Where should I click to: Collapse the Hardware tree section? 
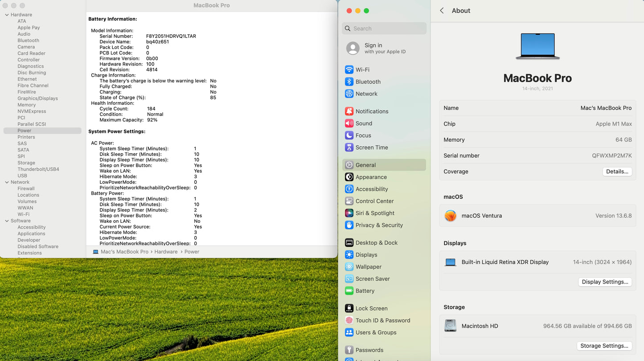[x=7, y=15]
